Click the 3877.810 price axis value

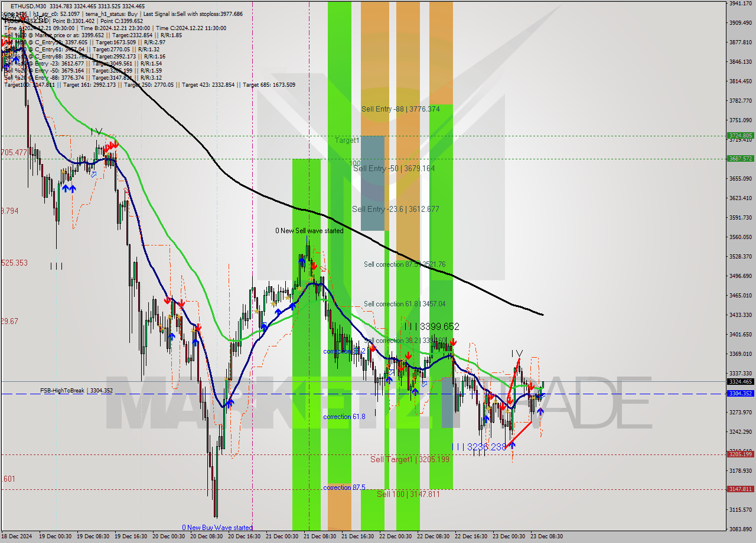pyautogui.click(x=741, y=42)
